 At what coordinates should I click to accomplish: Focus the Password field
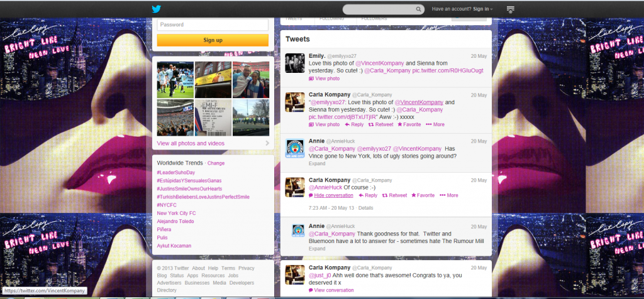213,24
